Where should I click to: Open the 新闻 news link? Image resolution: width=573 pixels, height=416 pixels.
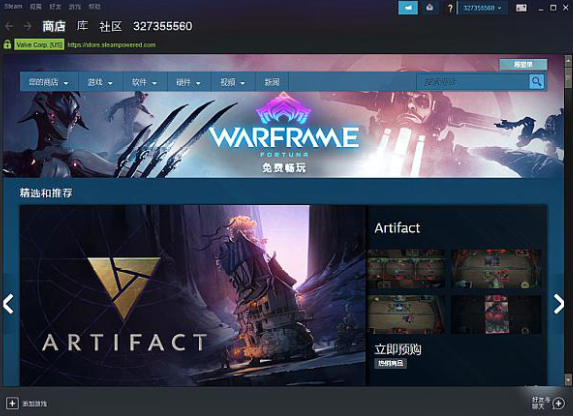(272, 82)
